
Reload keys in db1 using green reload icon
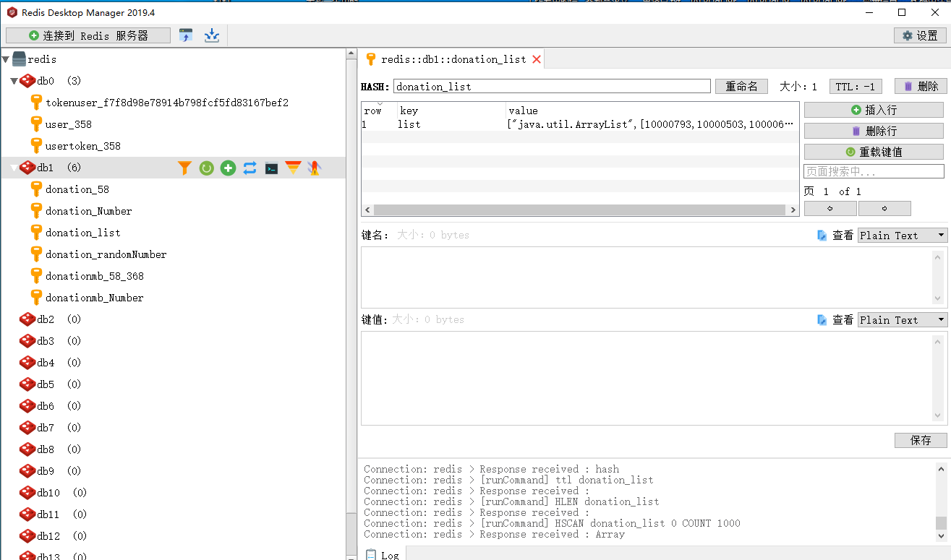click(206, 167)
